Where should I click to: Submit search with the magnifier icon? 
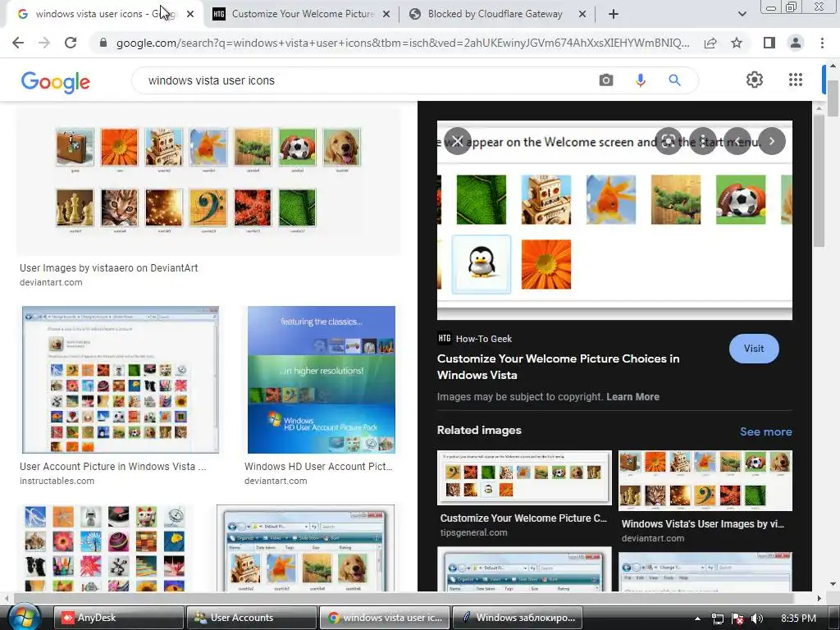[674, 80]
